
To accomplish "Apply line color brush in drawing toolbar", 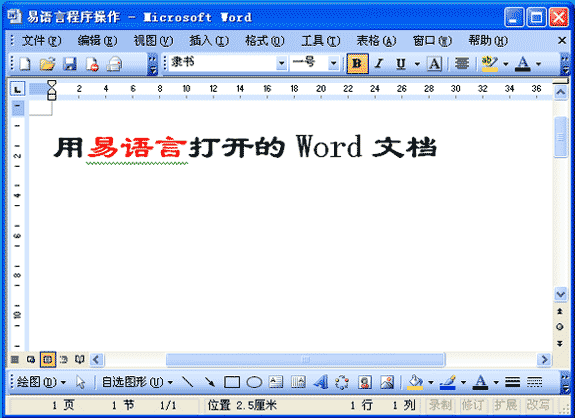I will point(447,382).
